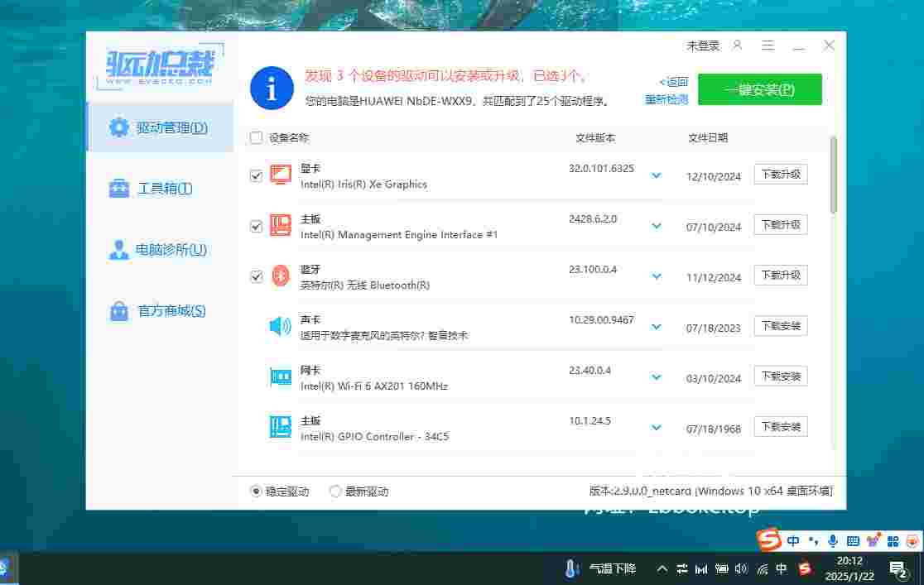Start voice input with the Sogou microphone icon

(x=833, y=541)
